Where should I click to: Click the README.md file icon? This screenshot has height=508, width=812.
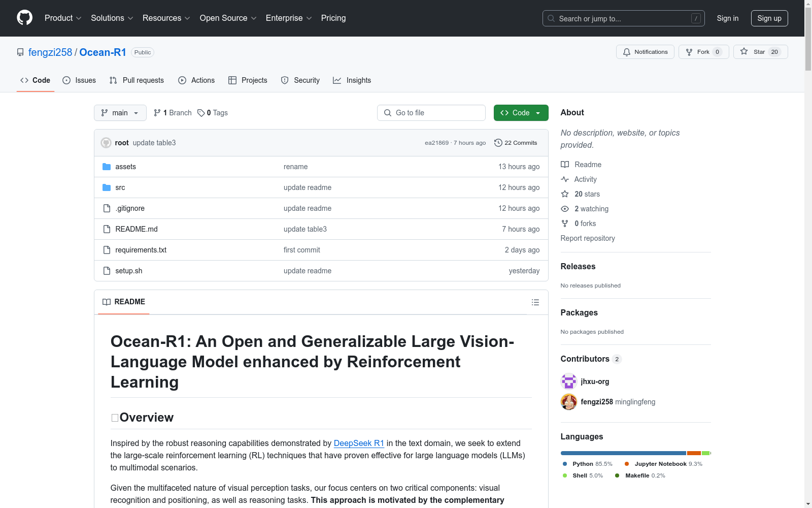(x=107, y=229)
